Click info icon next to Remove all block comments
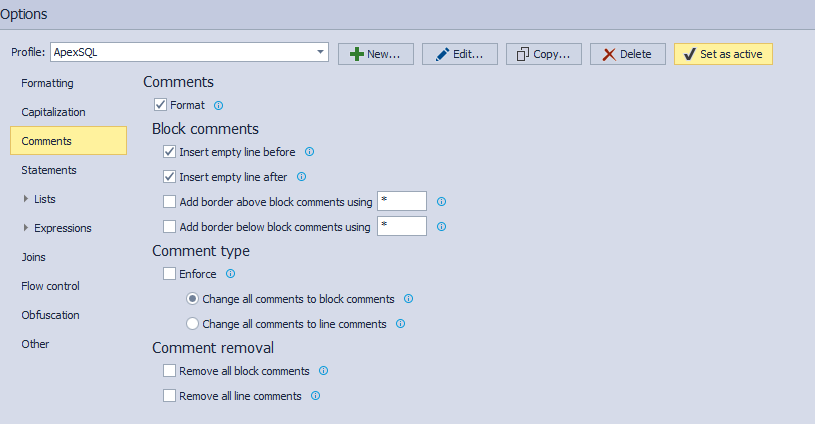This screenshot has width=815, height=424. point(323,371)
